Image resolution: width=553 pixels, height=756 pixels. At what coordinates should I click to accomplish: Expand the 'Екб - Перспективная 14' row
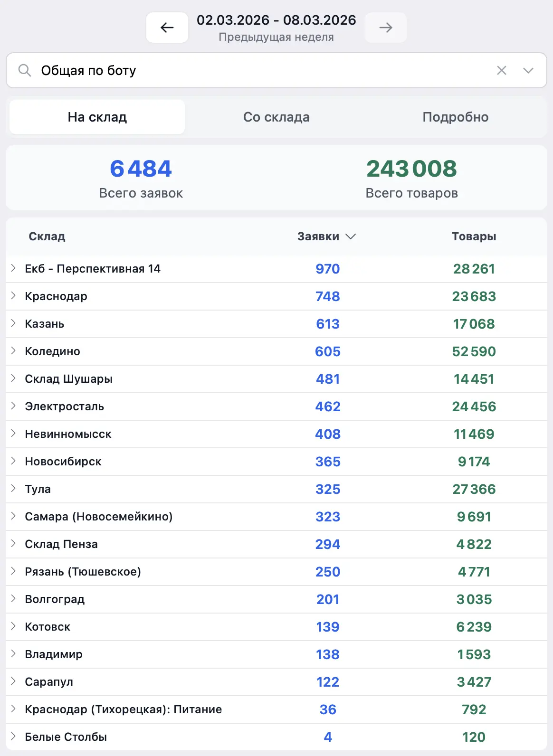point(13,268)
